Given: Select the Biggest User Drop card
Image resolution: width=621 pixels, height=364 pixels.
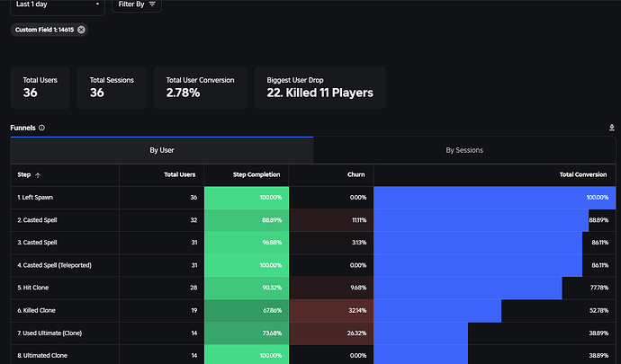Looking at the screenshot, I should point(320,88).
